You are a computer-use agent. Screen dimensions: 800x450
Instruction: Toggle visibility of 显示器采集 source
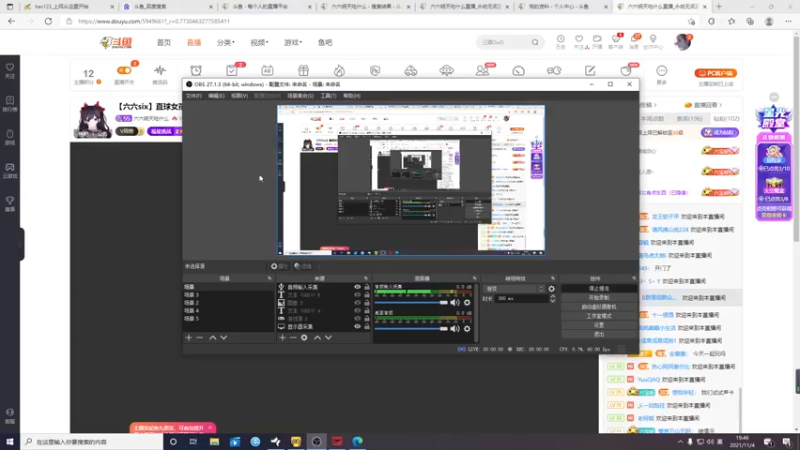pyautogui.click(x=357, y=327)
